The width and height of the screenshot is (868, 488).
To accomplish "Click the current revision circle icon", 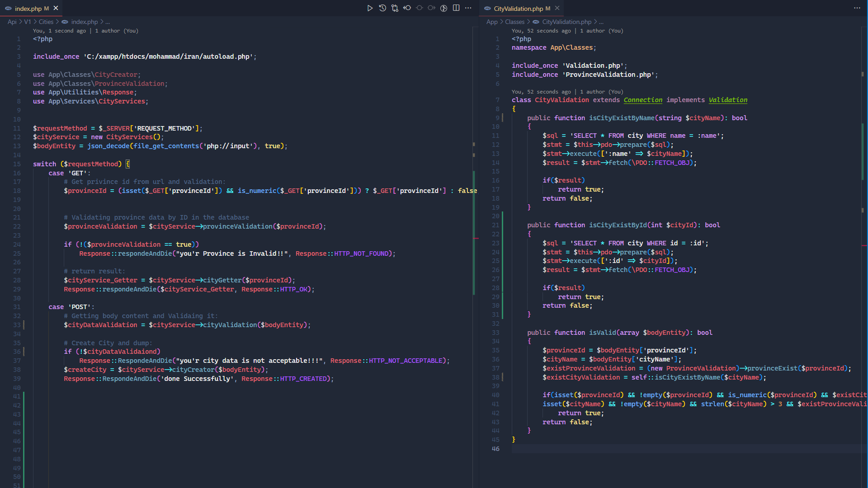I will coord(419,8).
